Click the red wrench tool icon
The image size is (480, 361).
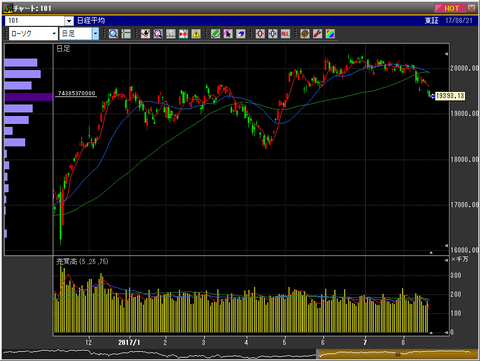click(317, 34)
